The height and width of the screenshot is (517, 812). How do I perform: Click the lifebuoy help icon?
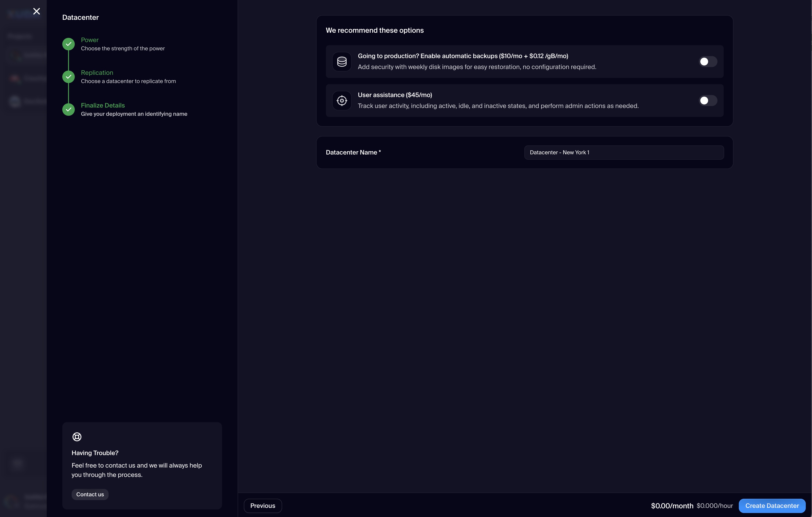77,437
